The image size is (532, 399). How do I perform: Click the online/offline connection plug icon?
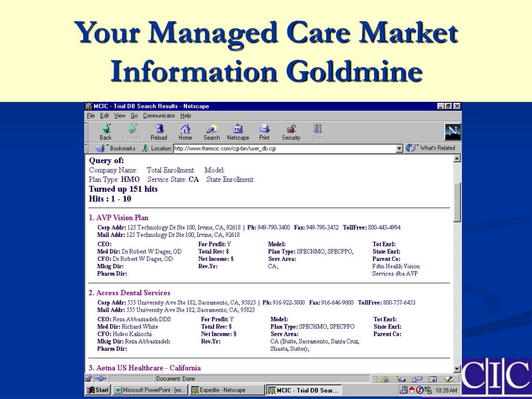100,379
